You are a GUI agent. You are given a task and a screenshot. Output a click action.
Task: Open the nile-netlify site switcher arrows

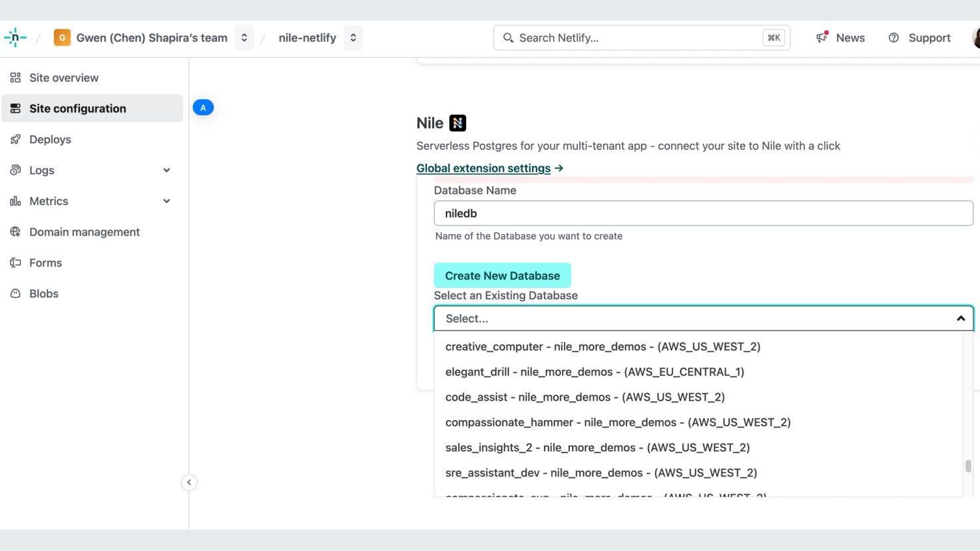click(354, 38)
